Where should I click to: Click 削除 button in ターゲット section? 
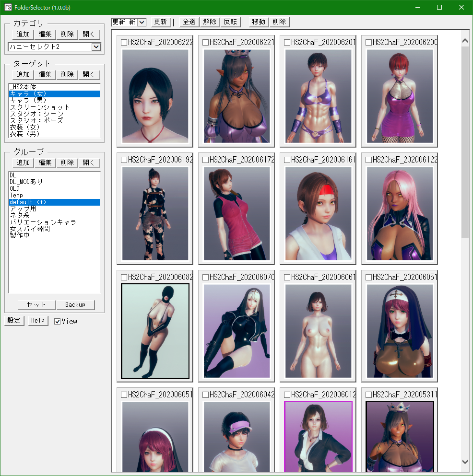pyautogui.click(x=67, y=75)
